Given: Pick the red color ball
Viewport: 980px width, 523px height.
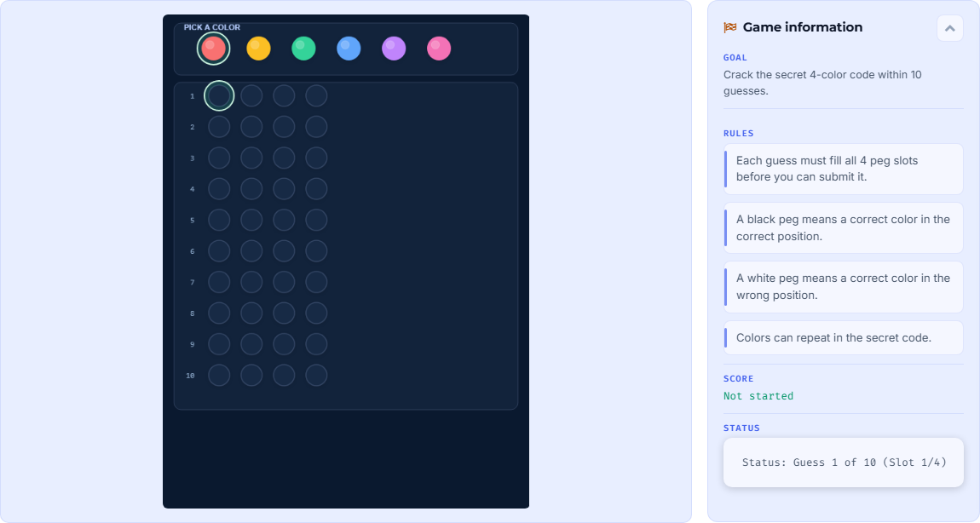Looking at the screenshot, I should pos(214,49).
